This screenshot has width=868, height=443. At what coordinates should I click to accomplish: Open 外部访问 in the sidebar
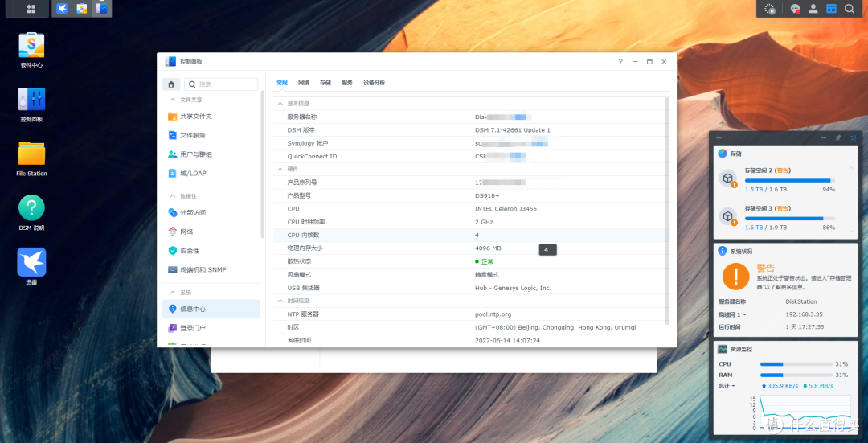211,212
